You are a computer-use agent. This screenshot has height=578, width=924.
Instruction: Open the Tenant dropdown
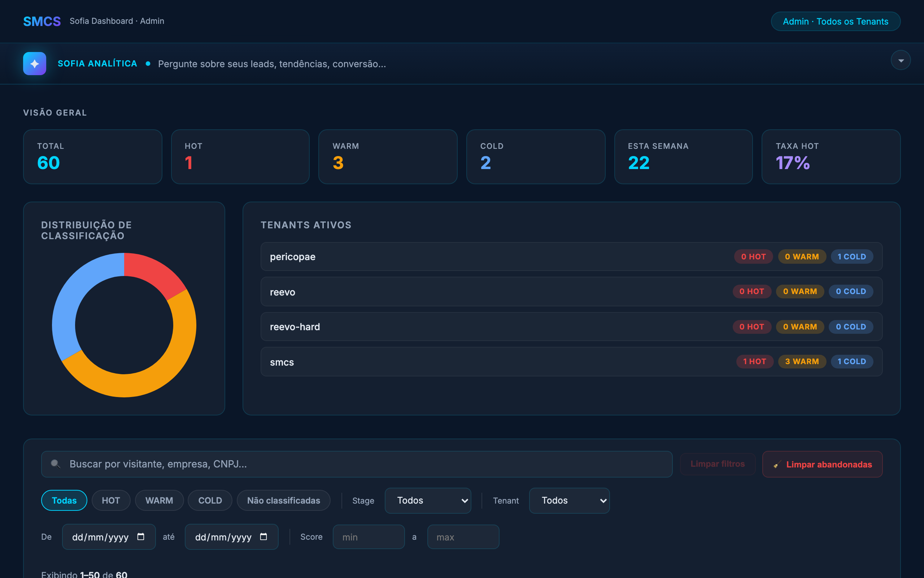coord(569,500)
